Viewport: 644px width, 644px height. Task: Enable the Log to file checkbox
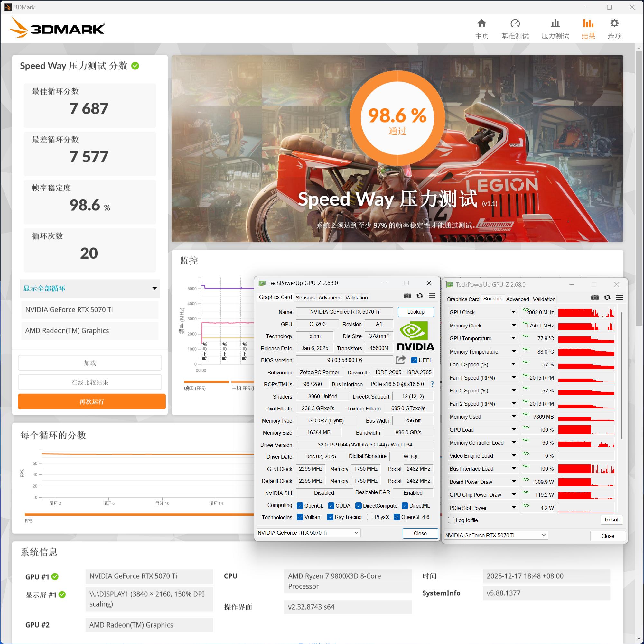[x=451, y=520]
